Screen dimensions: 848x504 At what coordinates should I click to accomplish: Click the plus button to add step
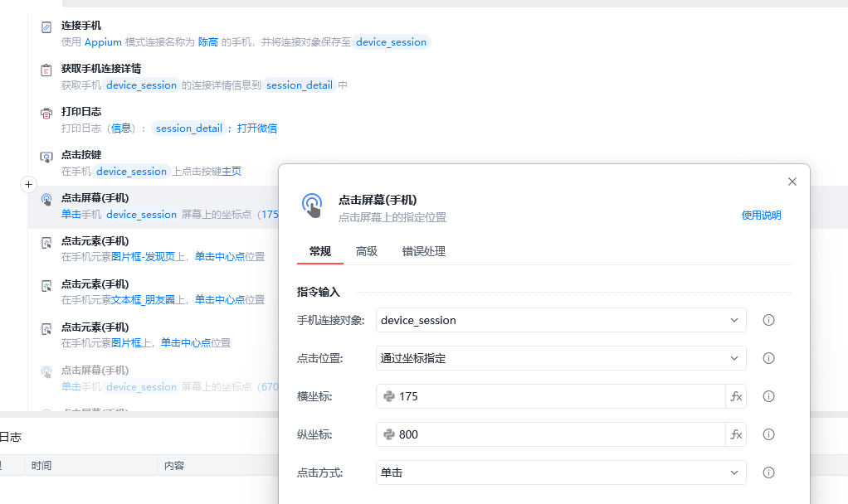(x=28, y=184)
